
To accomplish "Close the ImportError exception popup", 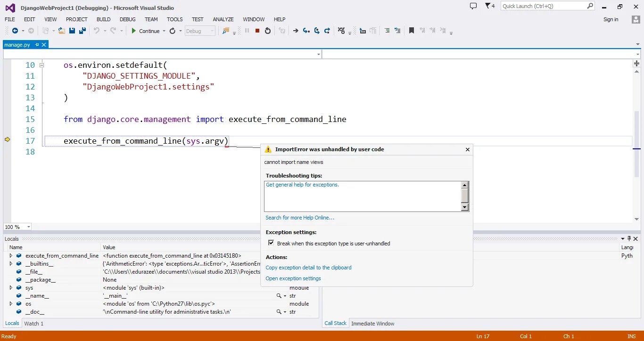I will pos(468,149).
